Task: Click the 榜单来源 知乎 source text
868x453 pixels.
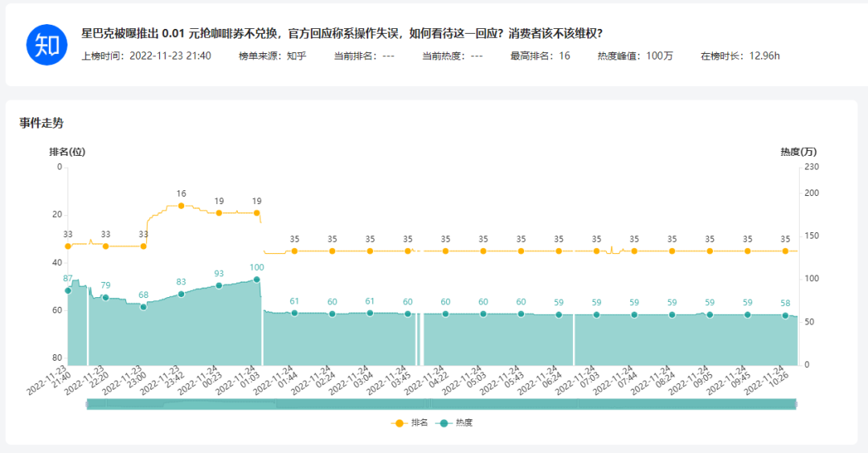Action: (272, 56)
